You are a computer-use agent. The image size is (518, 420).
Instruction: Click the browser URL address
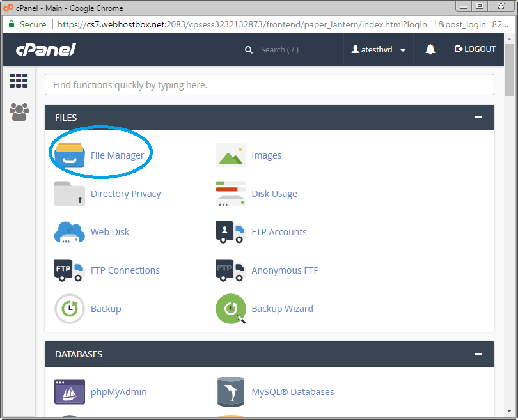pos(283,24)
